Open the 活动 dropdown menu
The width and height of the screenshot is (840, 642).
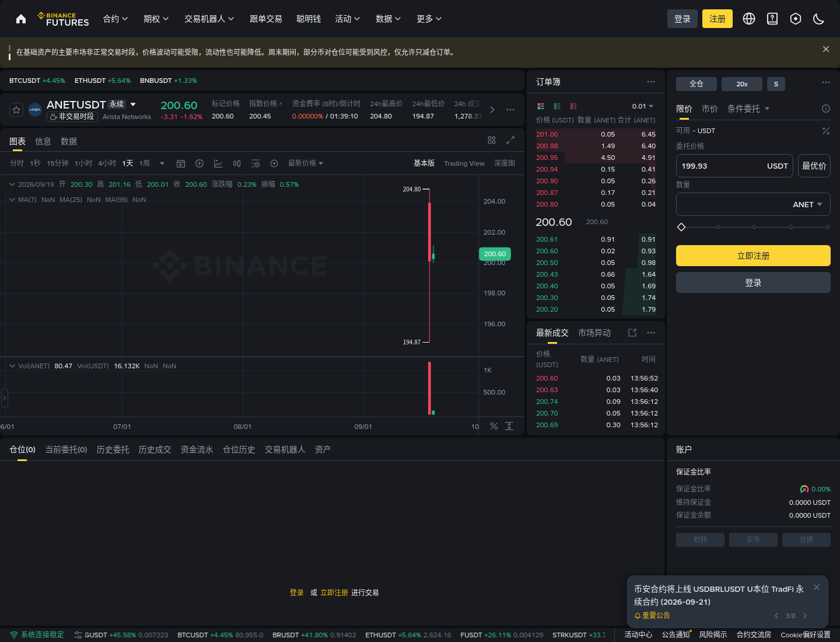[348, 19]
